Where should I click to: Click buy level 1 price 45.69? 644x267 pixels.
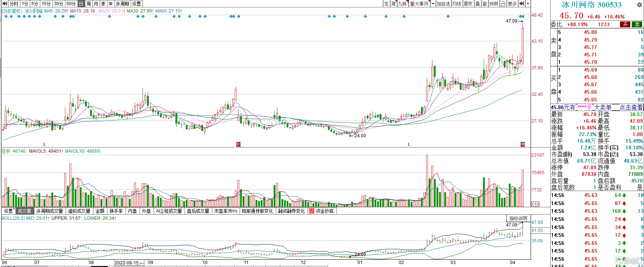(590, 70)
